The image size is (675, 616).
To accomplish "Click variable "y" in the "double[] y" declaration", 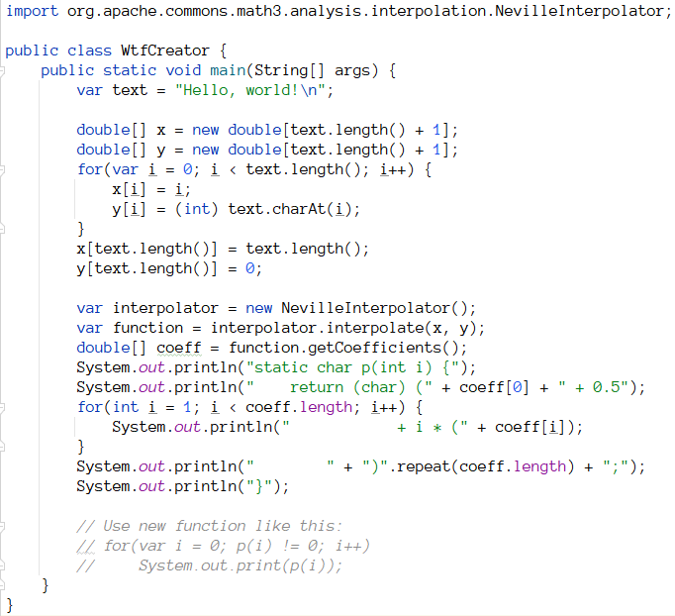I will [161, 151].
